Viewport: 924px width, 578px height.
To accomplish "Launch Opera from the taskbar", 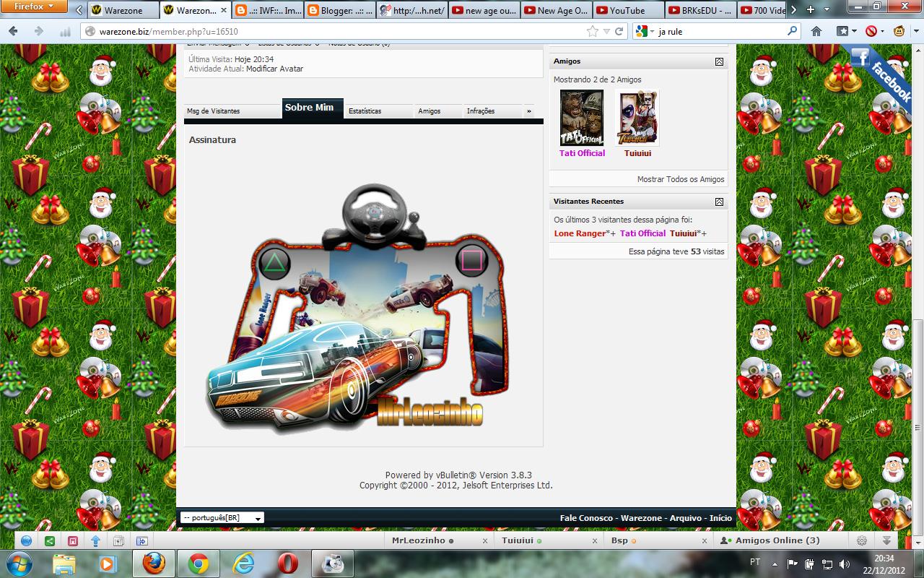I will click(288, 564).
